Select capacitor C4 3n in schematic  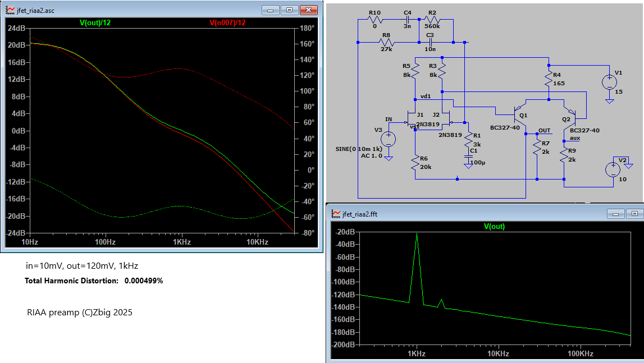point(408,19)
